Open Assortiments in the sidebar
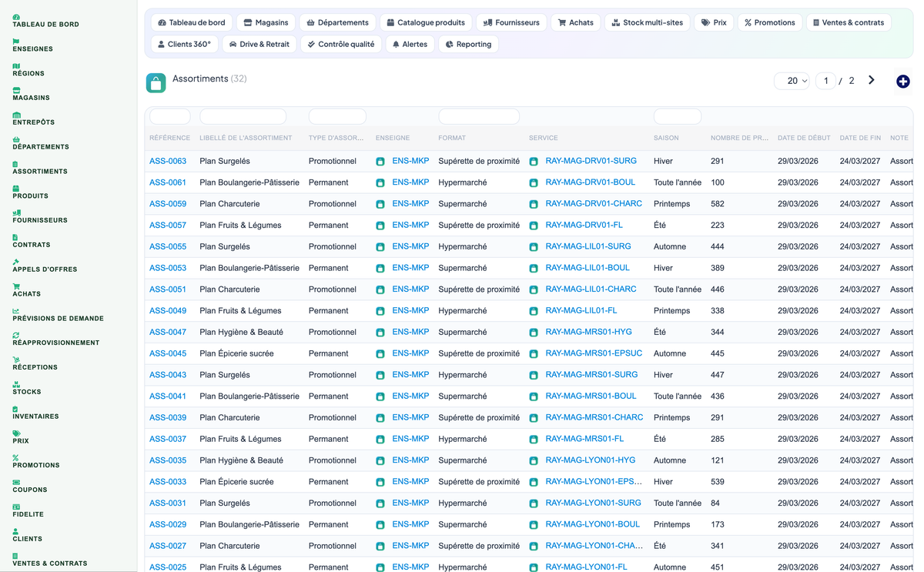Image resolution: width=924 pixels, height=572 pixels. [40, 168]
